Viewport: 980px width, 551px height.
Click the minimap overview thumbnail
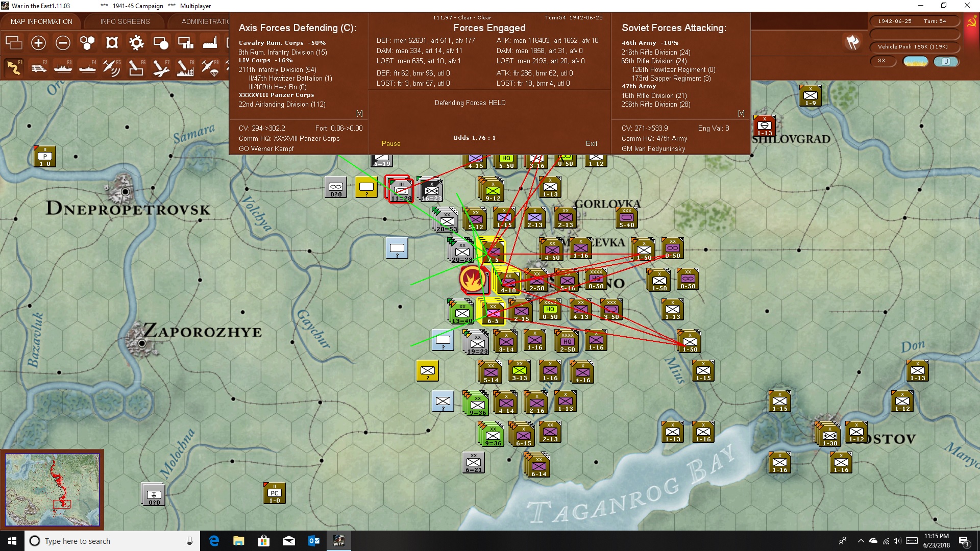point(52,490)
